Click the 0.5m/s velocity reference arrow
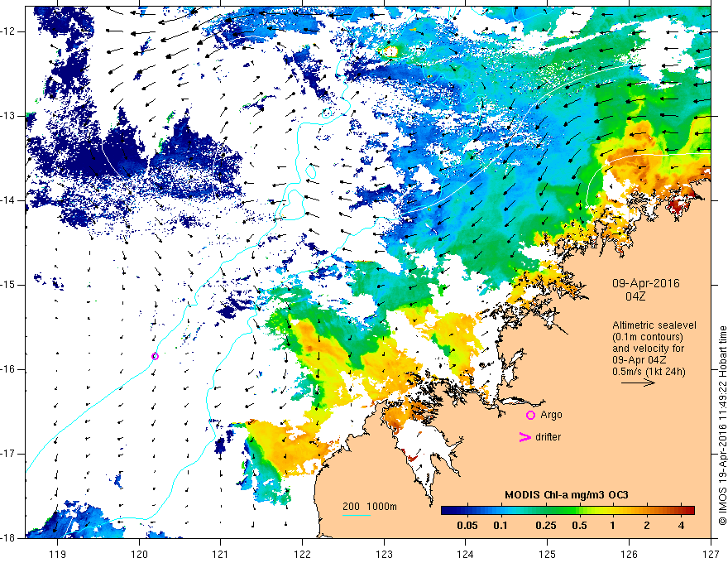The height and width of the screenshot is (563, 728). 638,383
